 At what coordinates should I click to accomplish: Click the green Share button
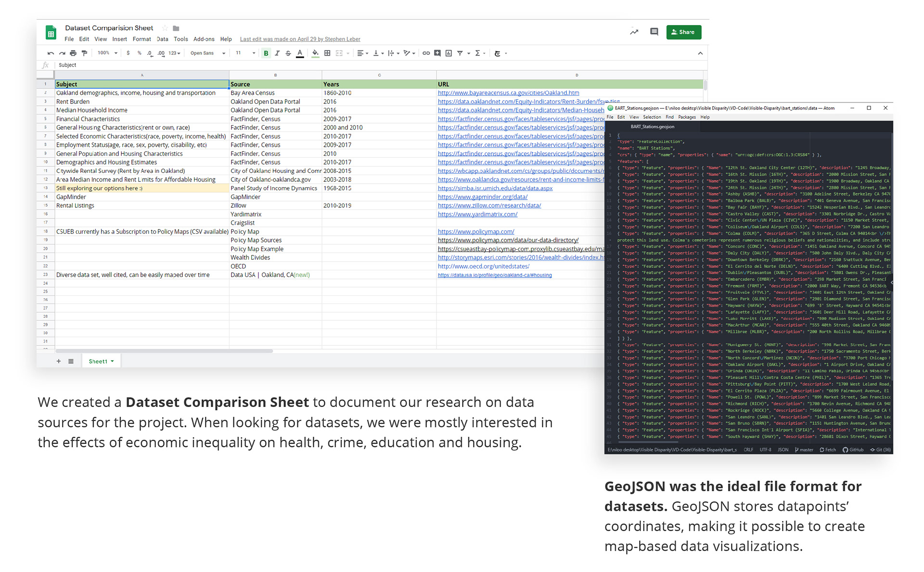pyautogui.click(x=683, y=32)
